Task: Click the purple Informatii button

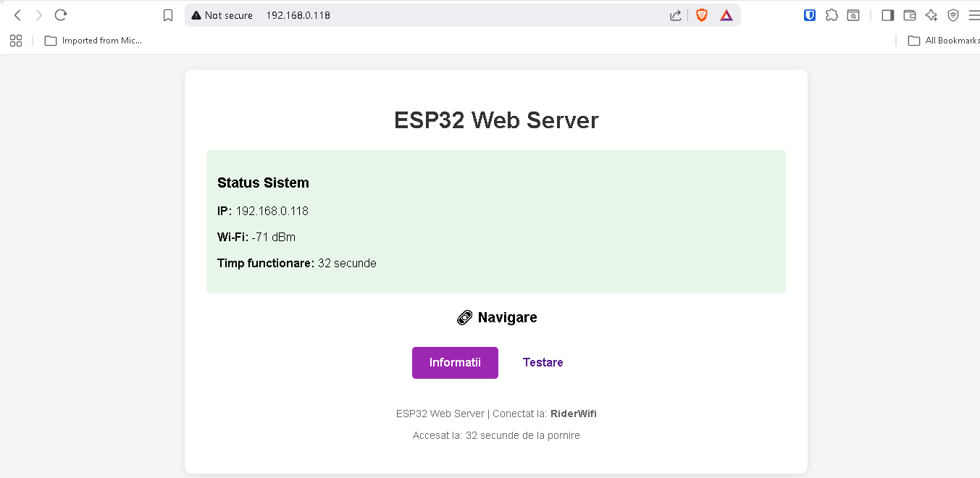Action: pyautogui.click(x=455, y=363)
